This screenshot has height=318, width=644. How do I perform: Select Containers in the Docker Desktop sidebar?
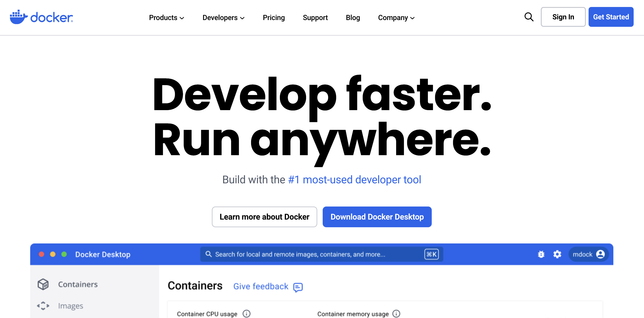pyautogui.click(x=78, y=284)
